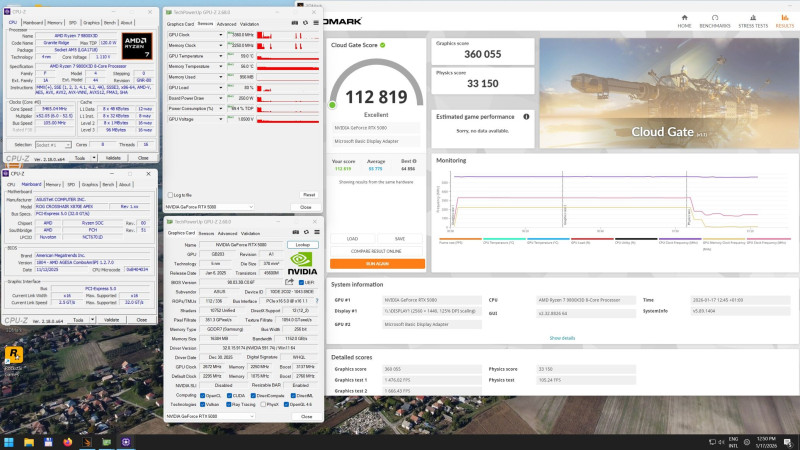Click the Cloud Gate benchmark thumbnail image
800x450 pixels.
[x=668, y=93]
